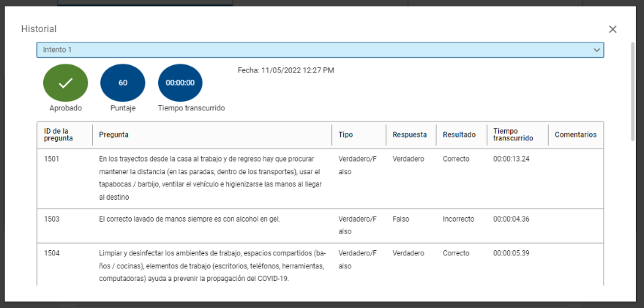644x308 pixels.
Task: Click the green Aprobado checkmark circle
Action: point(65,83)
